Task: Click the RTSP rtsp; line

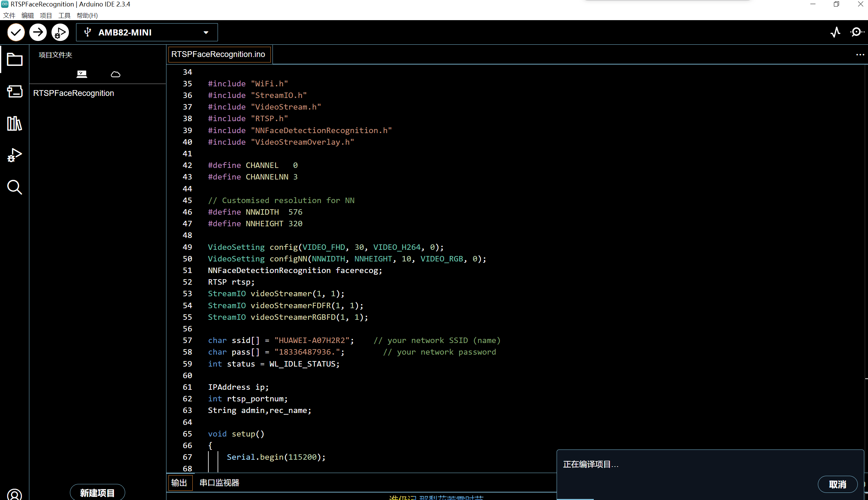Action: click(x=231, y=282)
